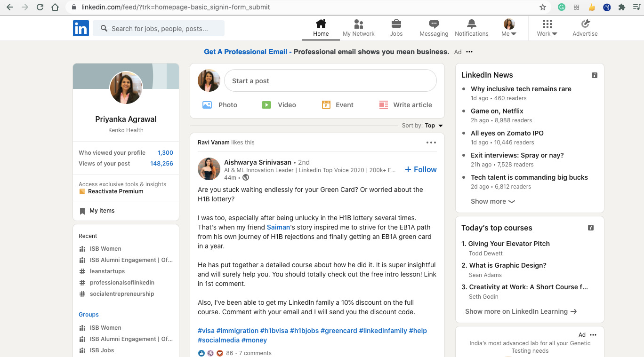This screenshot has height=357, width=644.
Task: Open Priyanka Agrawal's profile photo in sidebar
Action: tap(126, 88)
